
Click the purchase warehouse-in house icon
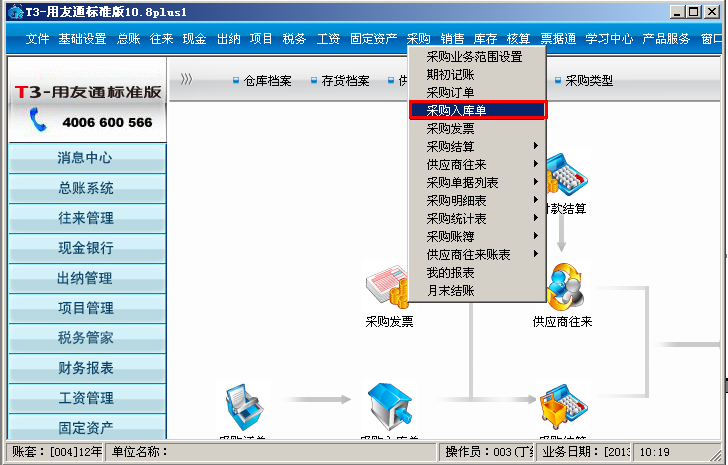(x=390, y=407)
